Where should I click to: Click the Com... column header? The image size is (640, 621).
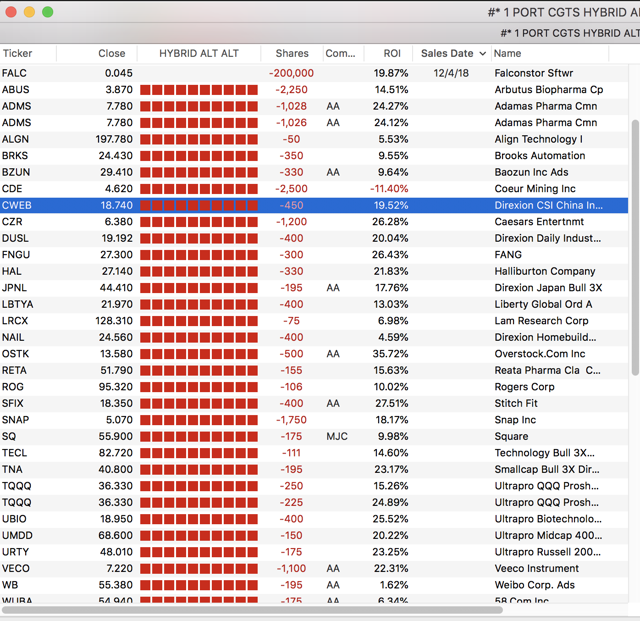click(340, 53)
